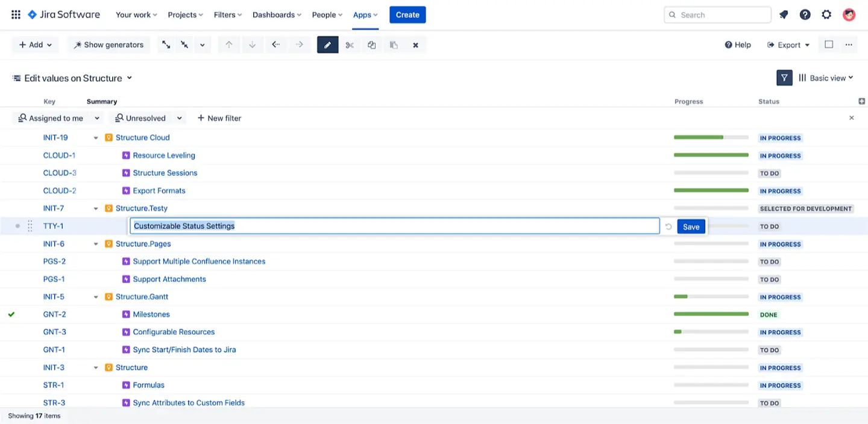Screen dimensions: 868x424
Task: Disable the Unresolved quick filter
Action: click(x=145, y=118)
